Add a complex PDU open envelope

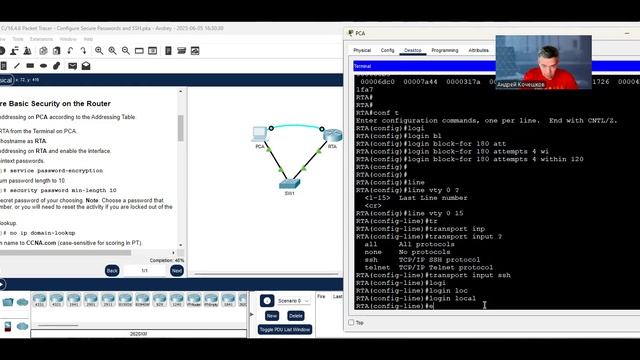(x=86, y=66)
